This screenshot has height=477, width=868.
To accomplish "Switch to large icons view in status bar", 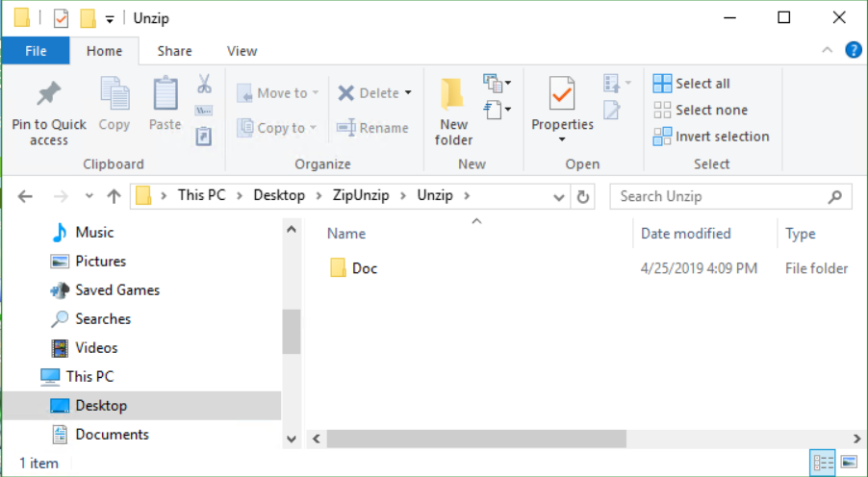I will pyautogui.click(x=848, y=463).
